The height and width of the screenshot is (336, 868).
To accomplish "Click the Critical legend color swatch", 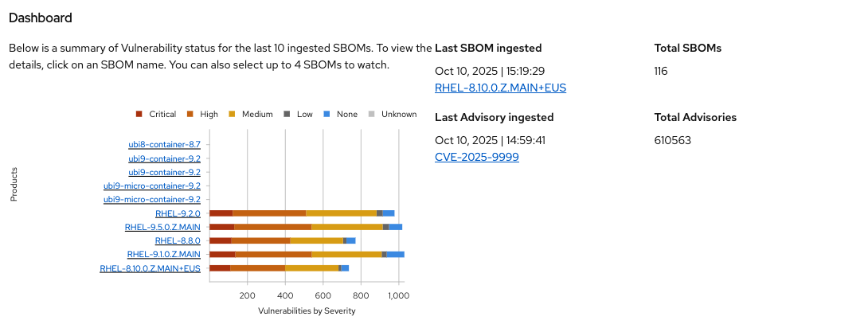I will click(139, 114).
